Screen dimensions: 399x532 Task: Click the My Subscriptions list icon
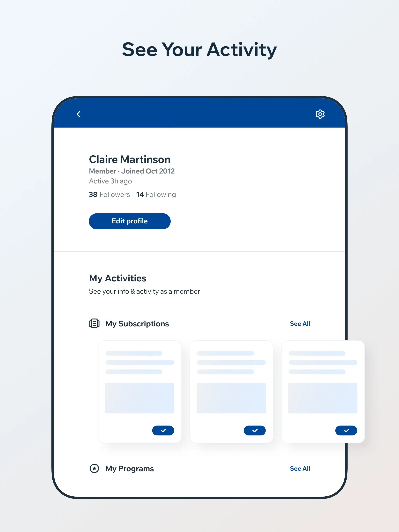coord(94,323)
